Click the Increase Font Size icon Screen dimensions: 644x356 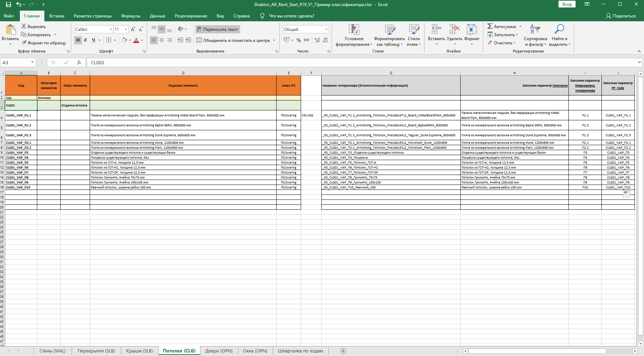click(133, 29)
